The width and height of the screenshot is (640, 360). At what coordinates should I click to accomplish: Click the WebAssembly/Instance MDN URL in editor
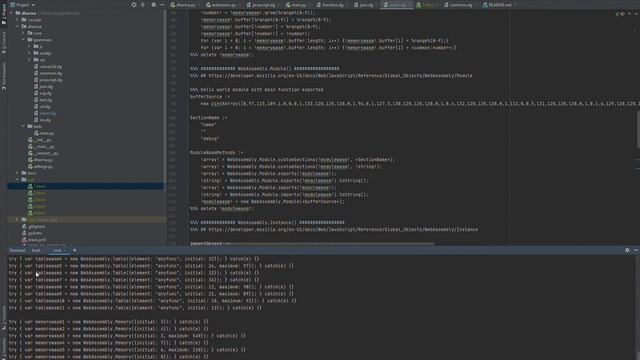(x=343, y=229)
